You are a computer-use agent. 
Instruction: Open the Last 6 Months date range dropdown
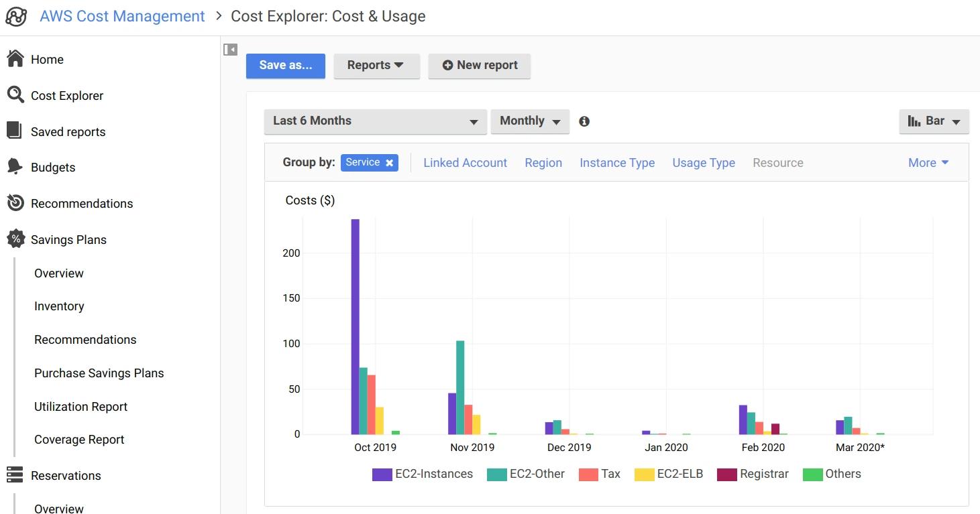[375, 121]
